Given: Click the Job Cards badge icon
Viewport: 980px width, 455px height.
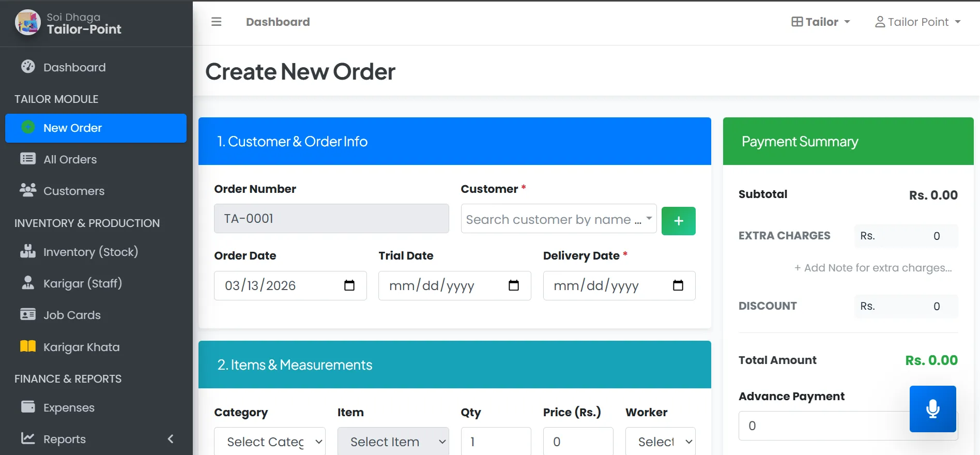Looking at the screenshot, I should pyautogui.click(x=28, y=315).
